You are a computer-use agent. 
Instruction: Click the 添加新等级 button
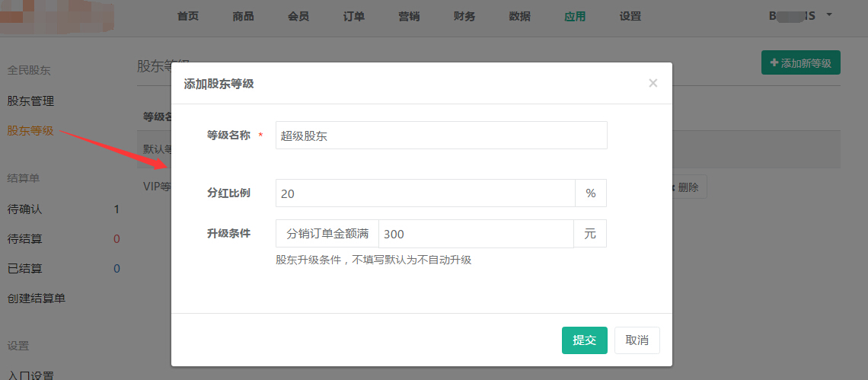[800, 63]
